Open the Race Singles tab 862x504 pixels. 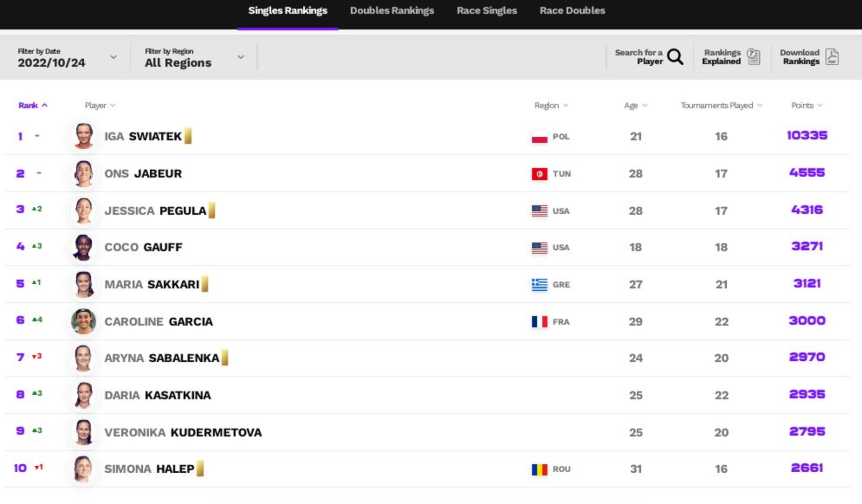coord(486,11)
